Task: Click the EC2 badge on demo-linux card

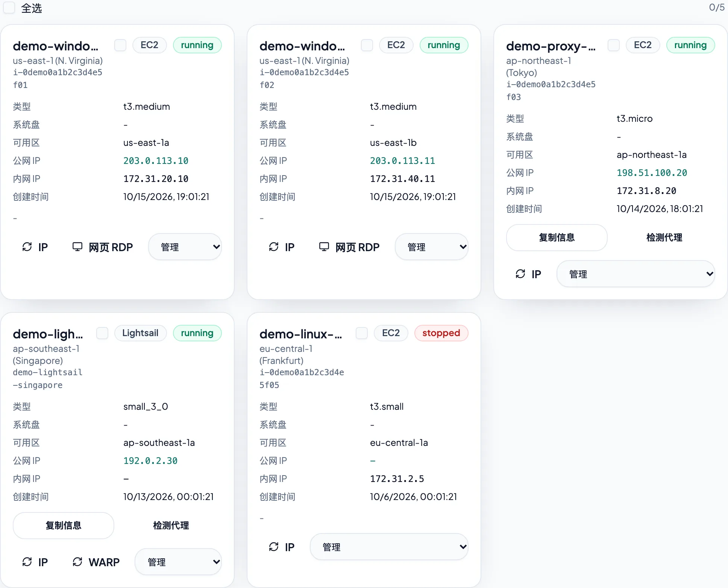Action: pos(391,333)
